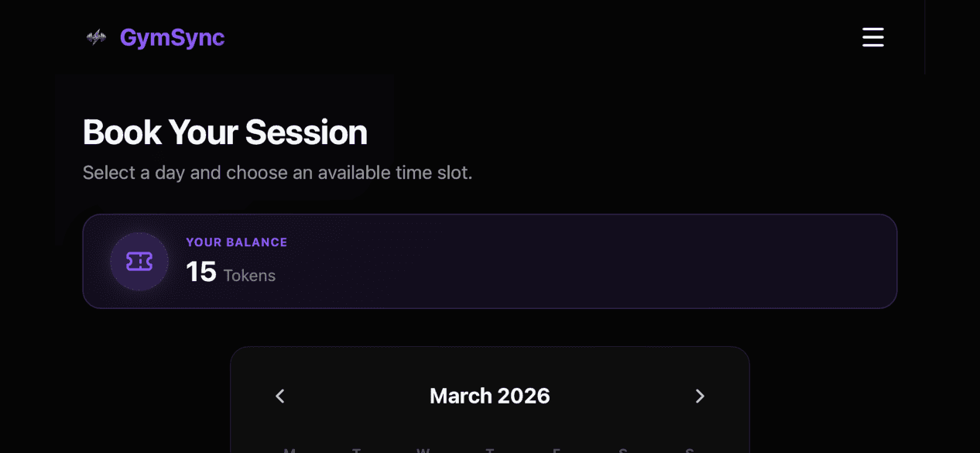980x453 pixels.
Task: Click the Monday M column header
Action: (290, 450)
